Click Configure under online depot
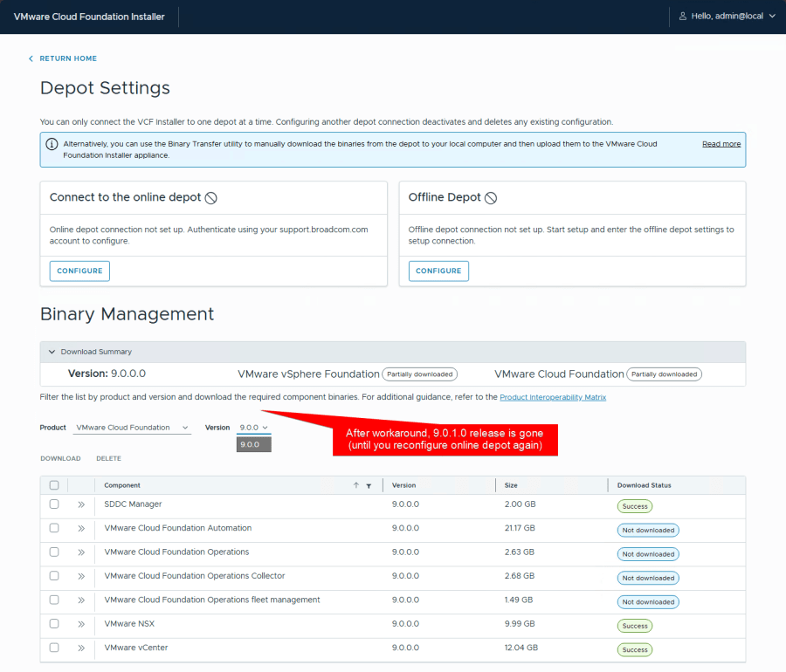This screenshot has width=786, height=672. (79, 271)
